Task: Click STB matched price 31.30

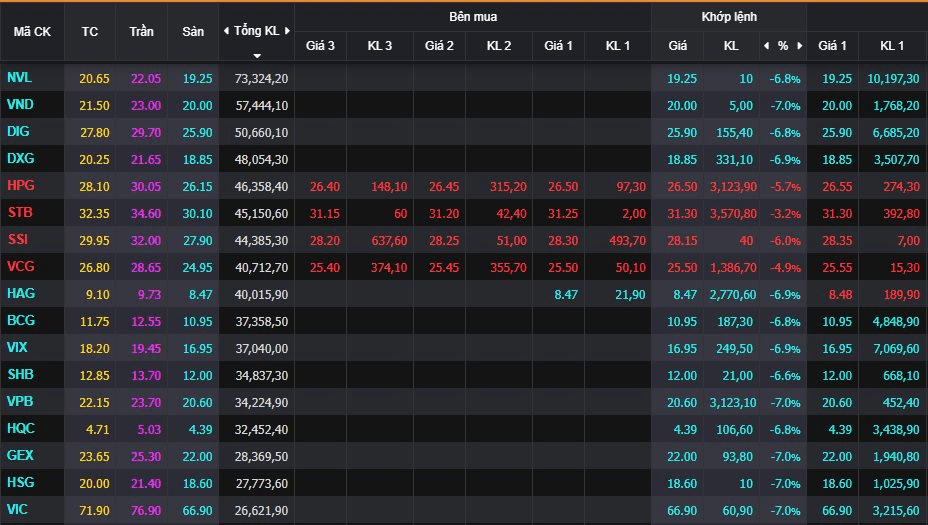Action: 683,213
